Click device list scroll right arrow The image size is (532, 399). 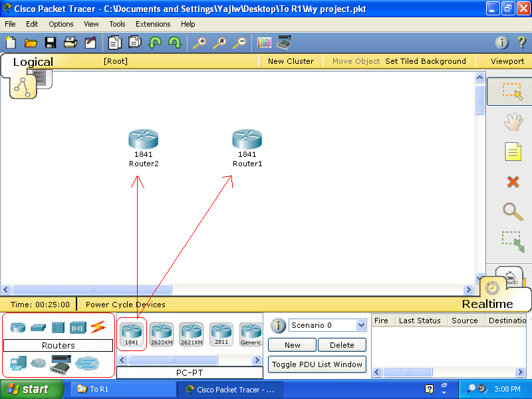tap(257, 360)
